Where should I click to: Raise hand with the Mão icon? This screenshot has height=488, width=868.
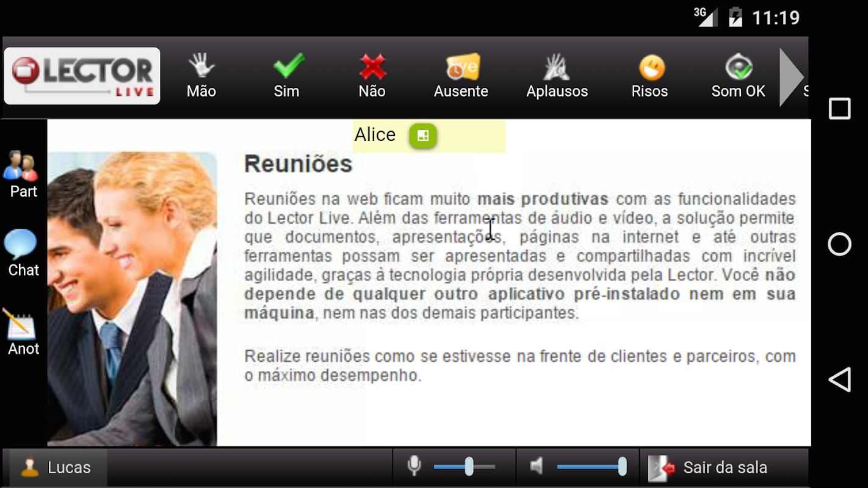201,76
